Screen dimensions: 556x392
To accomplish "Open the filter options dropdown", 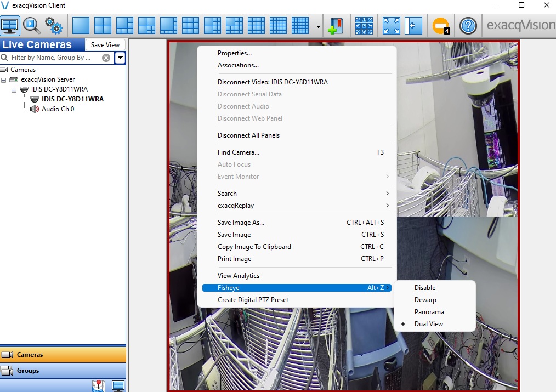I will coord(120,58).
